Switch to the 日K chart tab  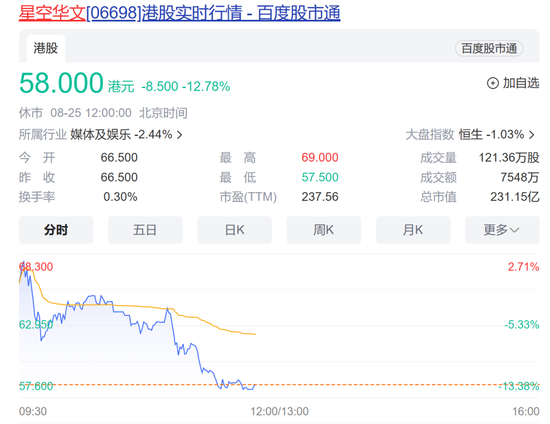coord(235,230)
